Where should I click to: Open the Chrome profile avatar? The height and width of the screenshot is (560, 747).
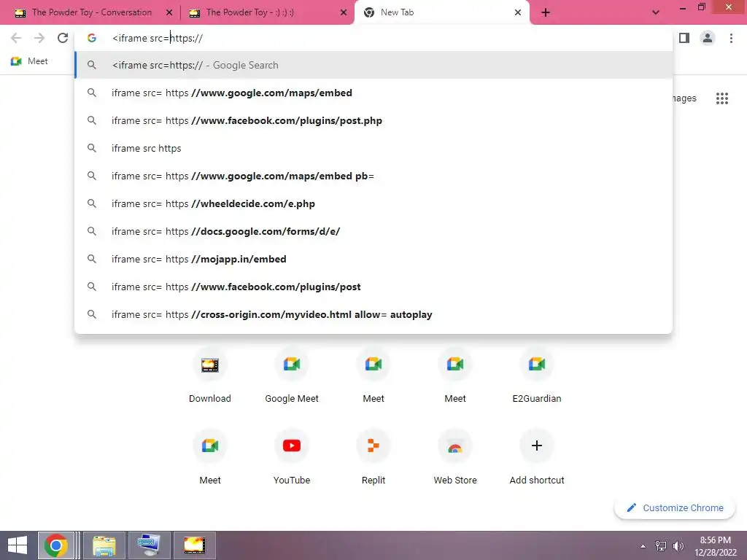pyautogui.click(x=708, y=38)
